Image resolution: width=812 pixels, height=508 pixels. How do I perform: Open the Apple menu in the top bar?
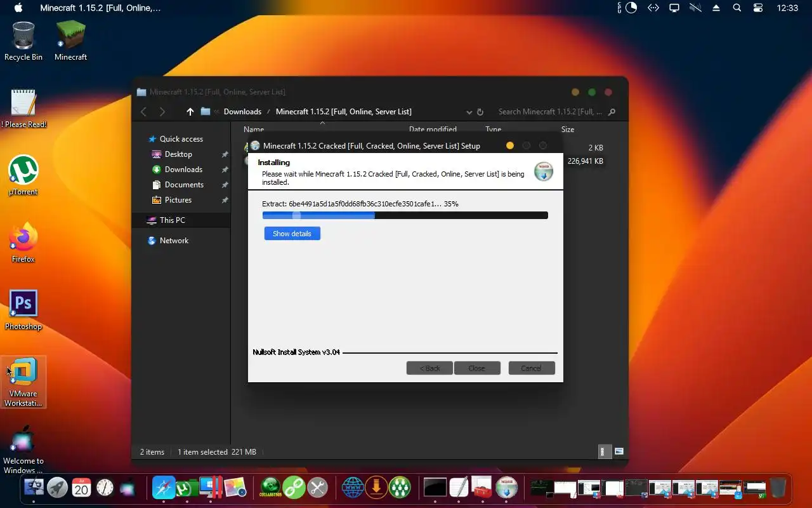click(x=18, y=8)
